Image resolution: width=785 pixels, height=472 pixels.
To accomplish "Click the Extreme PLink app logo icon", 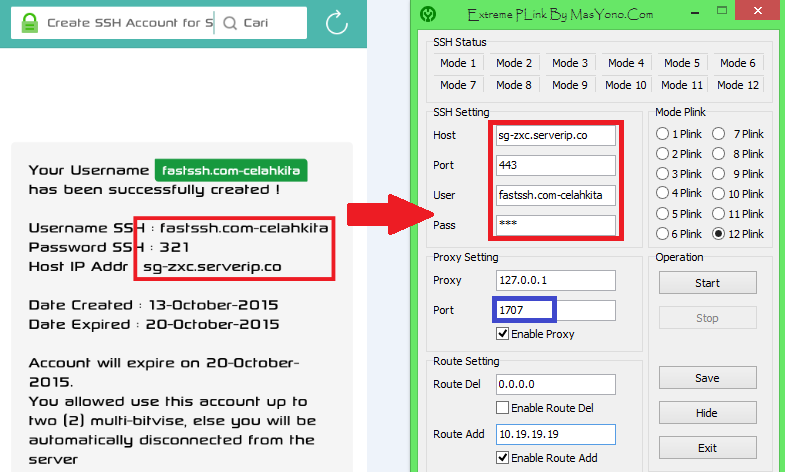I will coord(428,14).
